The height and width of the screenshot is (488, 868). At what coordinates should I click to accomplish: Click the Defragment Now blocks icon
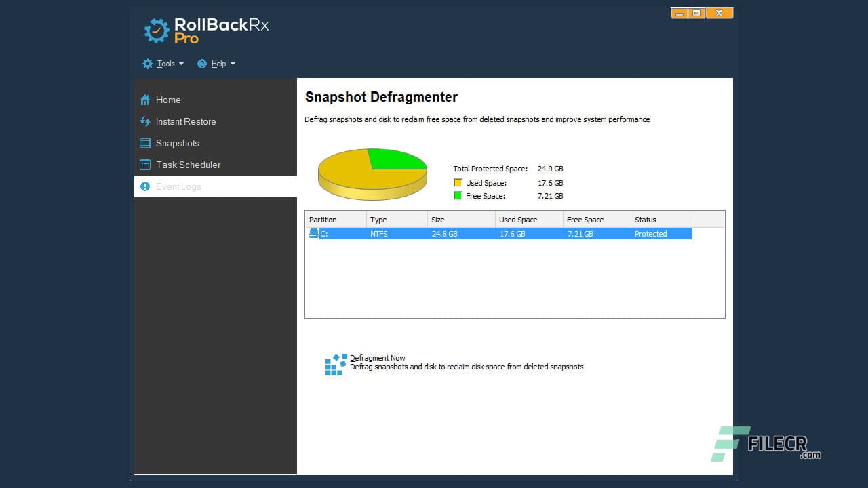[x=334, y=363]
